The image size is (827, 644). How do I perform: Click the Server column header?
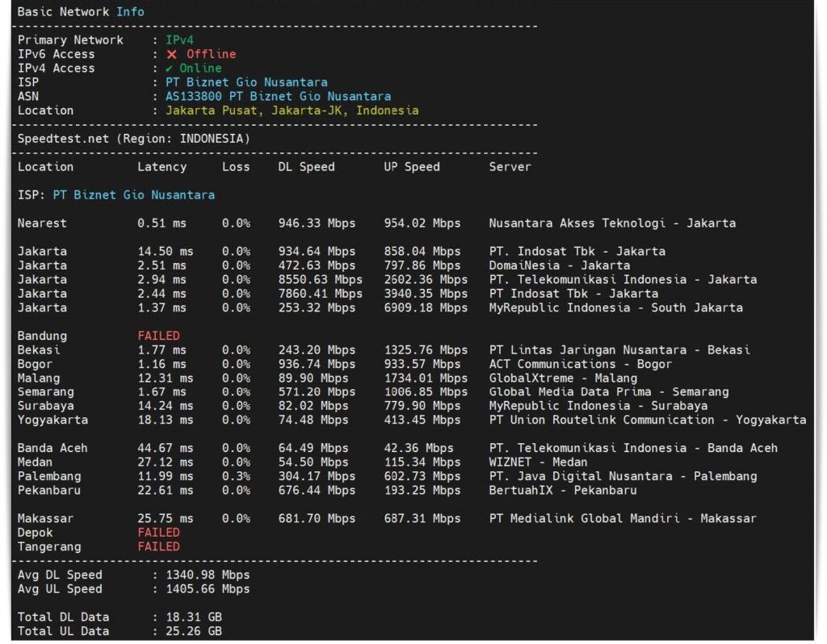coord(510,167)
